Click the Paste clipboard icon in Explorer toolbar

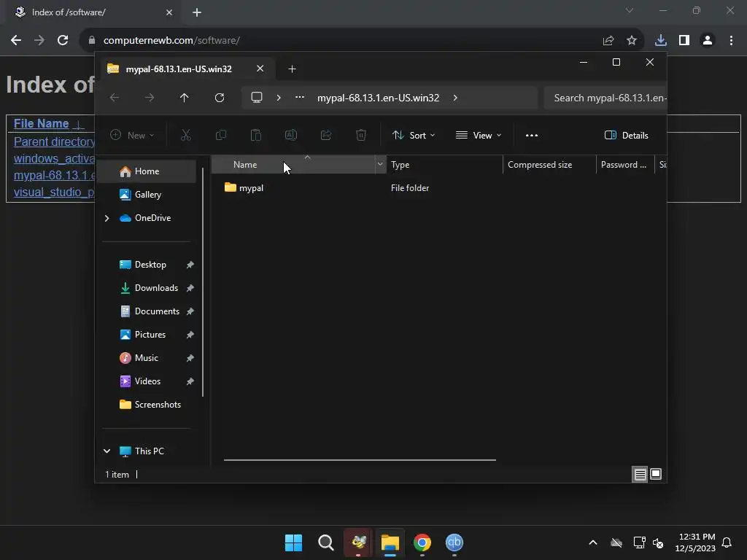[256, 135]
